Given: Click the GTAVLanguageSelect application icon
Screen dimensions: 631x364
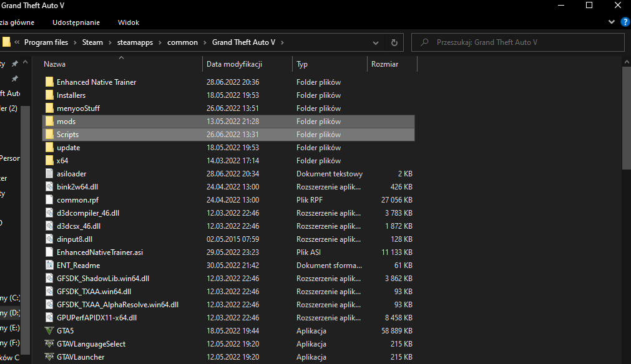Looking at the screenshot, I should 49,344.
